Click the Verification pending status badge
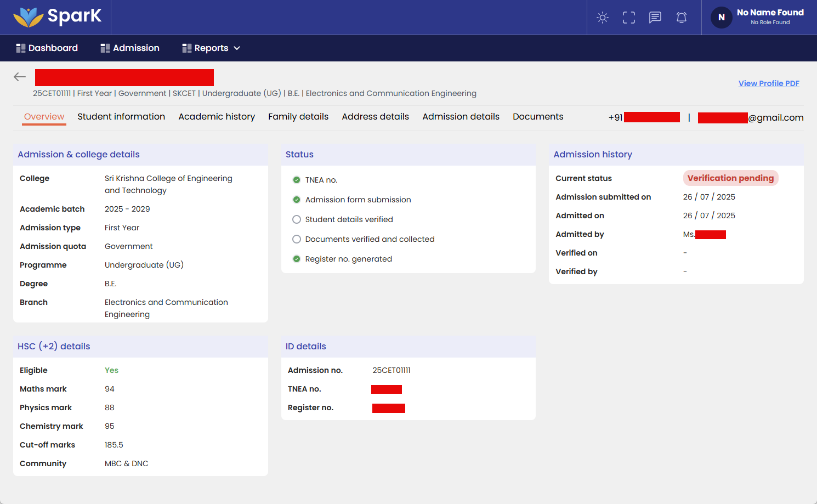Viewport: 817px width, 504px height. click(730, 178)
